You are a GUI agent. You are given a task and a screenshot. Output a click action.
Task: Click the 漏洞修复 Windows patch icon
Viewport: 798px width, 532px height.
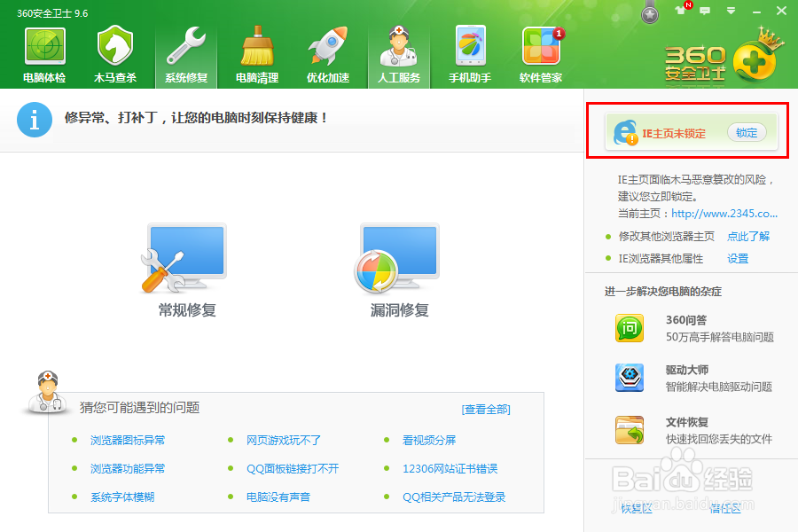tap(396, 259)
